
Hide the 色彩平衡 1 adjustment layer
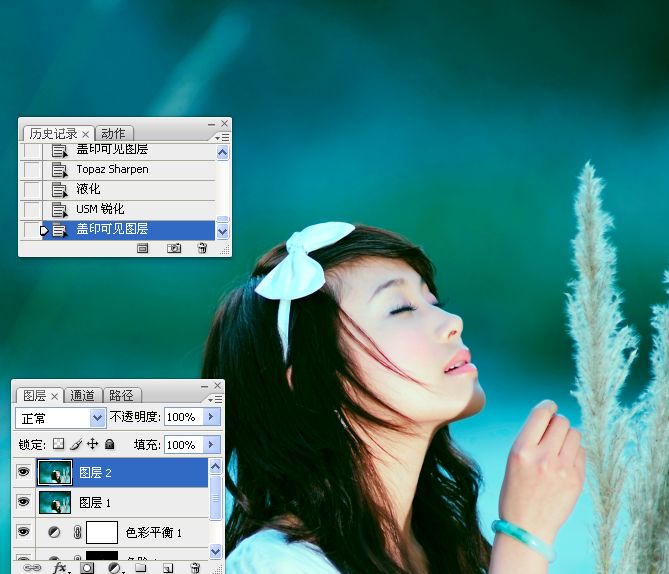24,532
